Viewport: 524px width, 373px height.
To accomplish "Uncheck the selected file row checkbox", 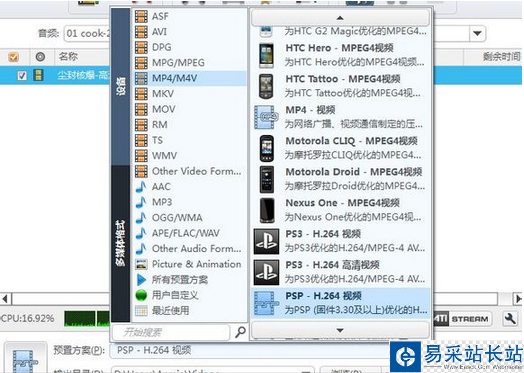I will click(x=22, y=76).
